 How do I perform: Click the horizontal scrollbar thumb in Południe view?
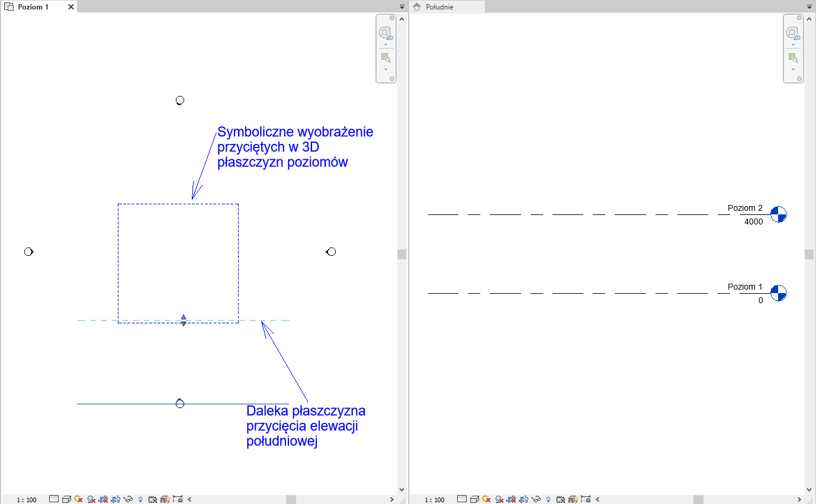[x=698, y=499]
